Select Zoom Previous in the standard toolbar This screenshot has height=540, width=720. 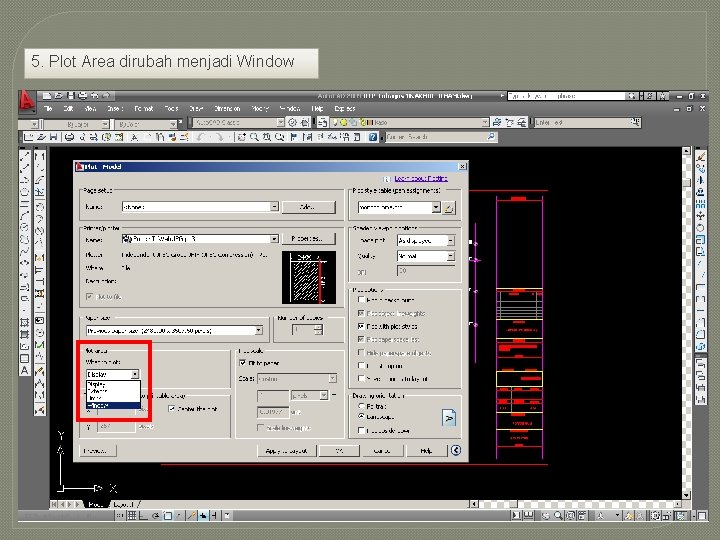coord(279,137)
